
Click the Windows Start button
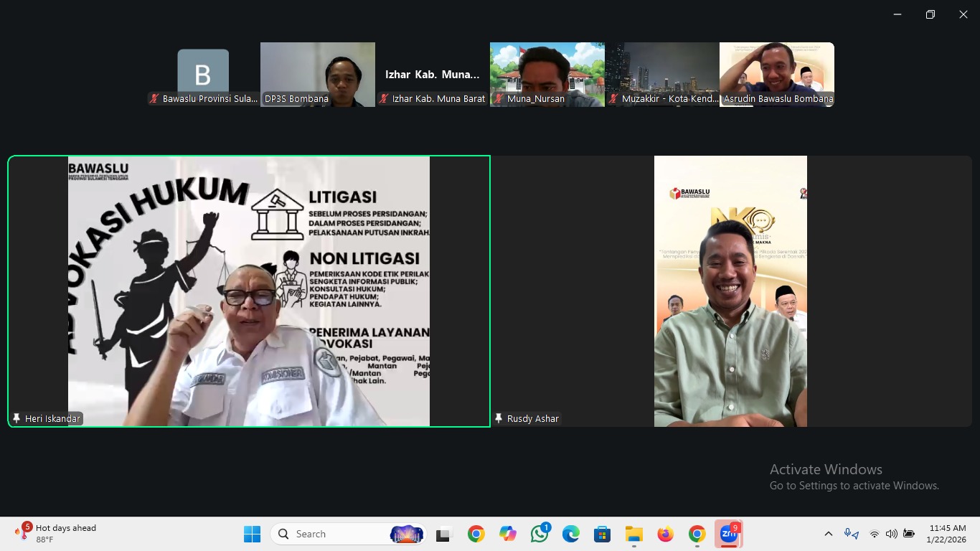252,534
